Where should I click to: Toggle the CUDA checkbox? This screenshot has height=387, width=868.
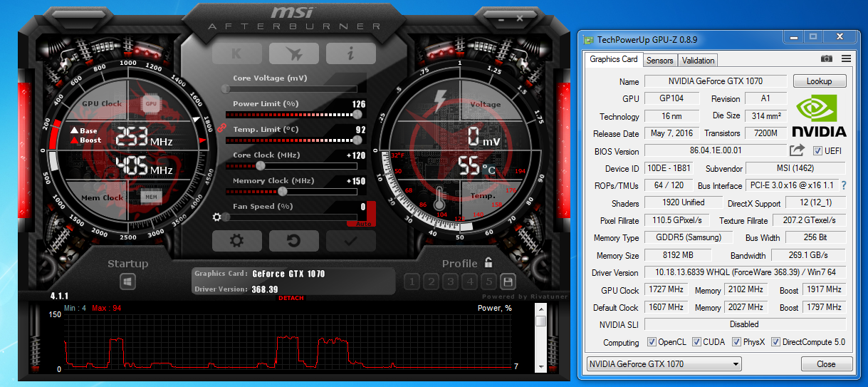(x=696, y=342)
